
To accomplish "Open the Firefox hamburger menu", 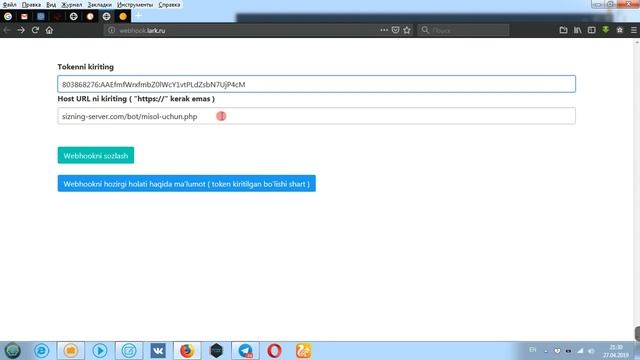I will [x=633, y=30].
